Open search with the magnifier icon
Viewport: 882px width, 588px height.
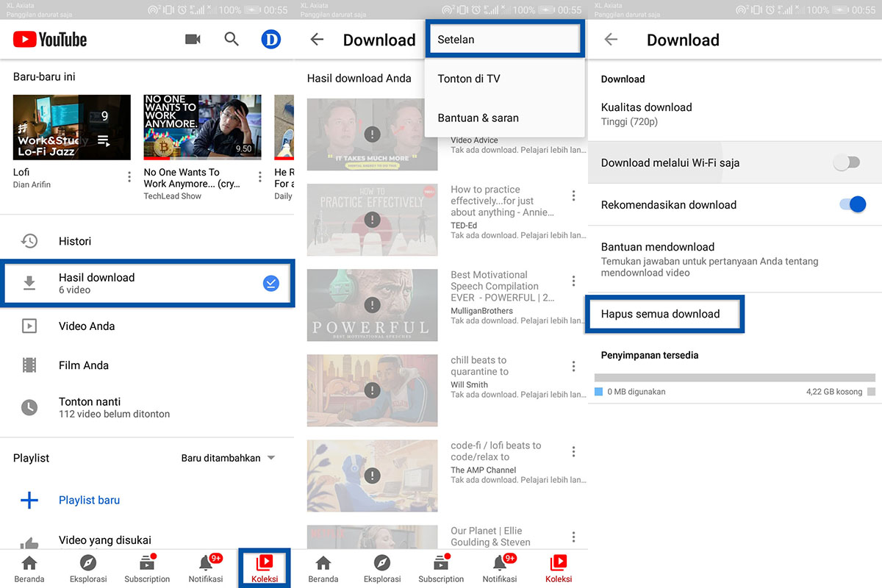click(232, 40)
